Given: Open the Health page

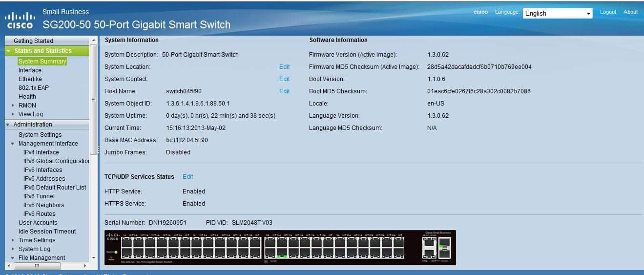Looking at the screenshot, I should 27,97.
